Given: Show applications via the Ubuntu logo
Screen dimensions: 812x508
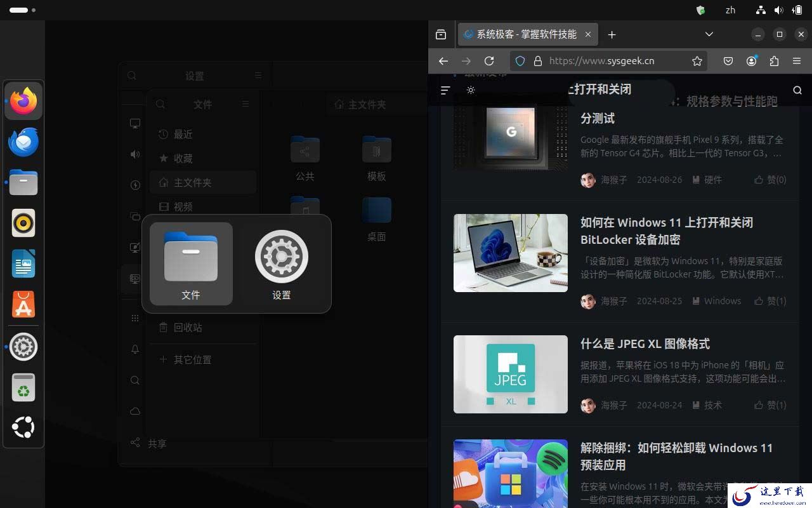Looking at the screenshot, I should coord(23,427).
